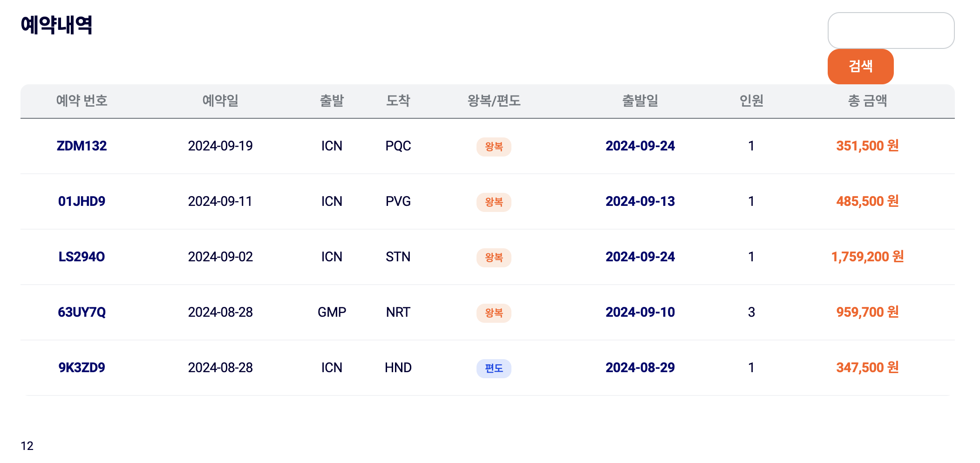The width and height of the screenshot is (980, 463).
Task: Click the 인원 column header
Action: [x=751, y=101]
